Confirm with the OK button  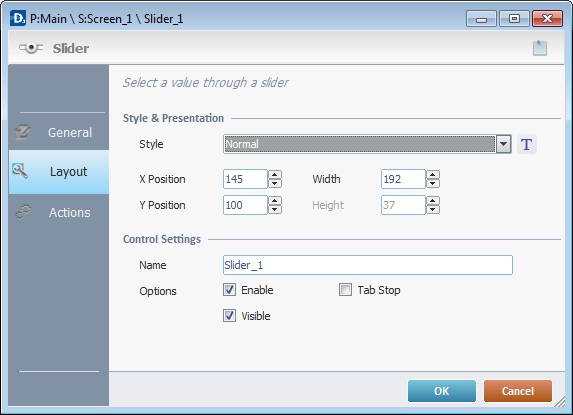point(442,391)
